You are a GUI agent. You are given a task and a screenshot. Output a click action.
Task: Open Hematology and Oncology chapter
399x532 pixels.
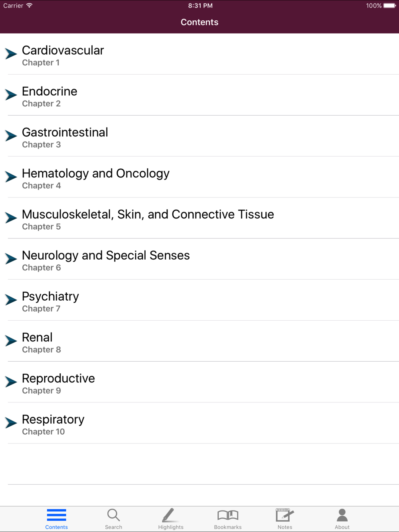point(199,177)
